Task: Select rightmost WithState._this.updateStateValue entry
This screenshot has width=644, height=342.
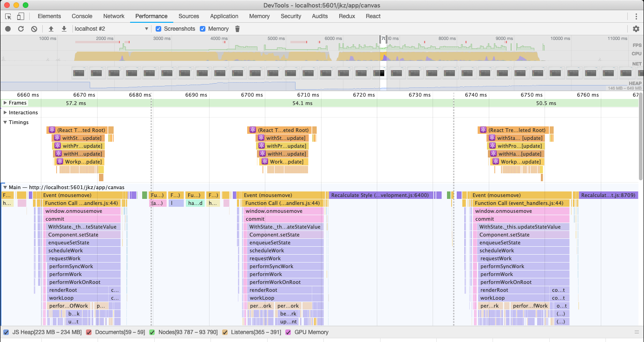Action: (523, 227)
